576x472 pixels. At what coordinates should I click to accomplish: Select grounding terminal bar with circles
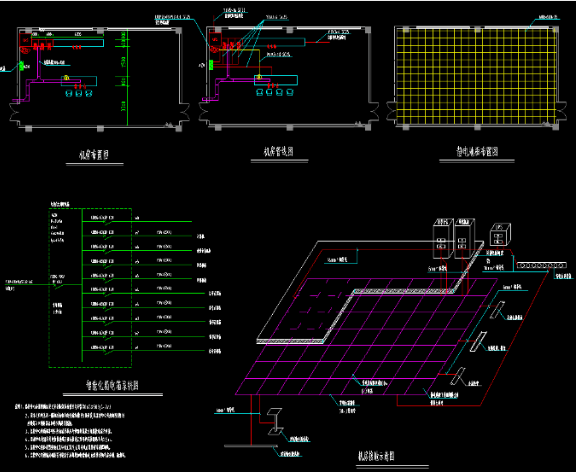click(x=541, y=265)
